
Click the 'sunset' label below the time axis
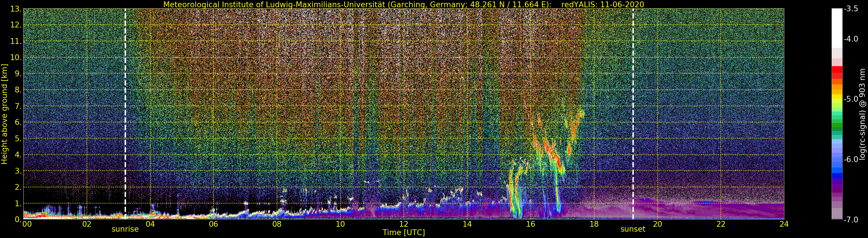pos(633,229)
